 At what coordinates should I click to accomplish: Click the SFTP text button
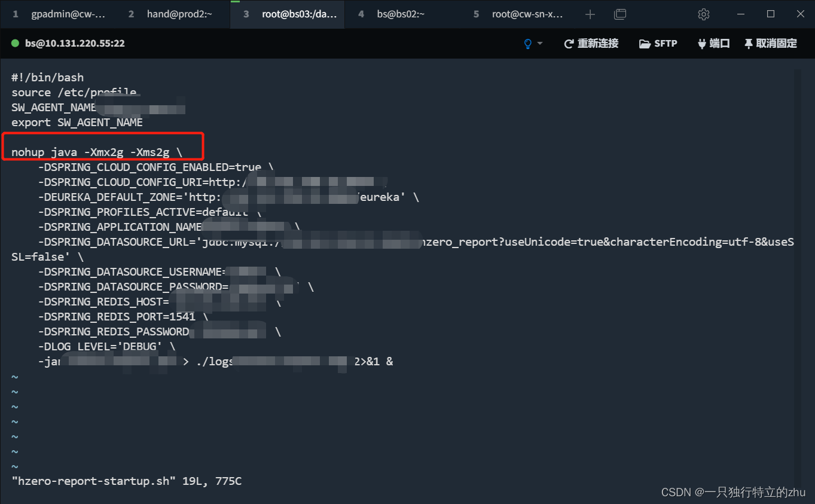[x=666, y=43]
